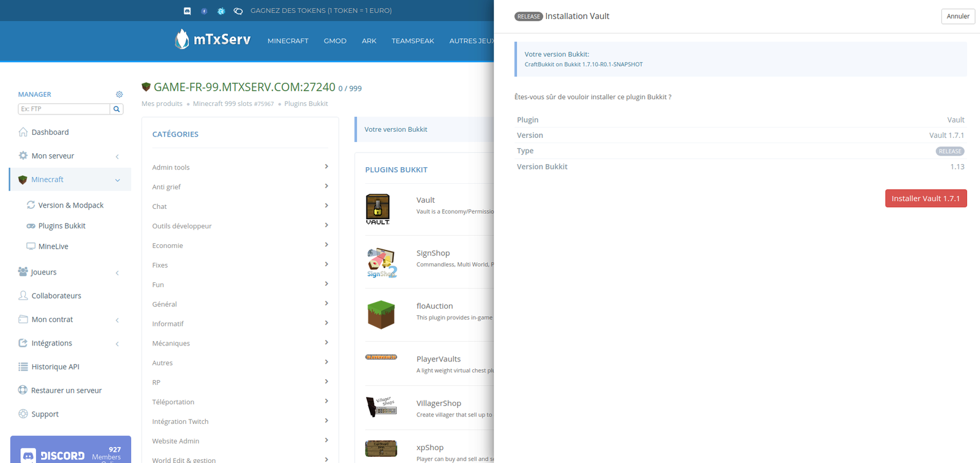Click the Annuler button
Image resolution: width=980 pixels, height=463 pixels.
pos(958,17)
